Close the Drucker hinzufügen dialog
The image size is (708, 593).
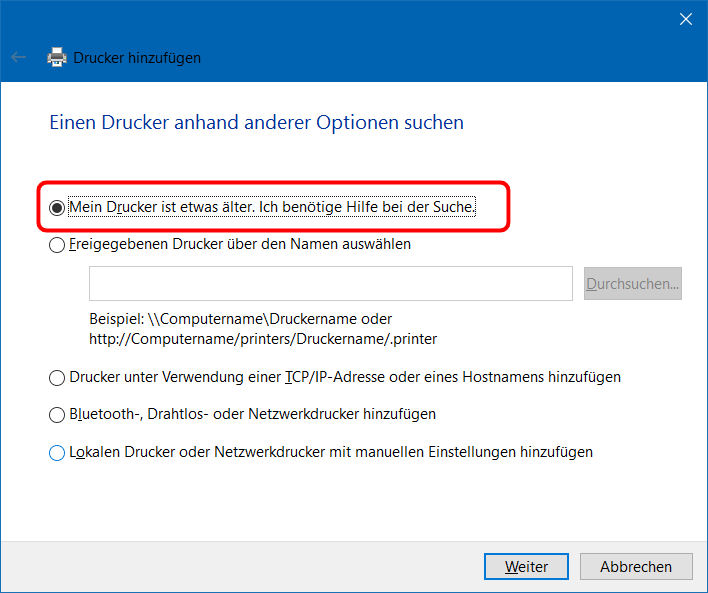pos(686,19)
